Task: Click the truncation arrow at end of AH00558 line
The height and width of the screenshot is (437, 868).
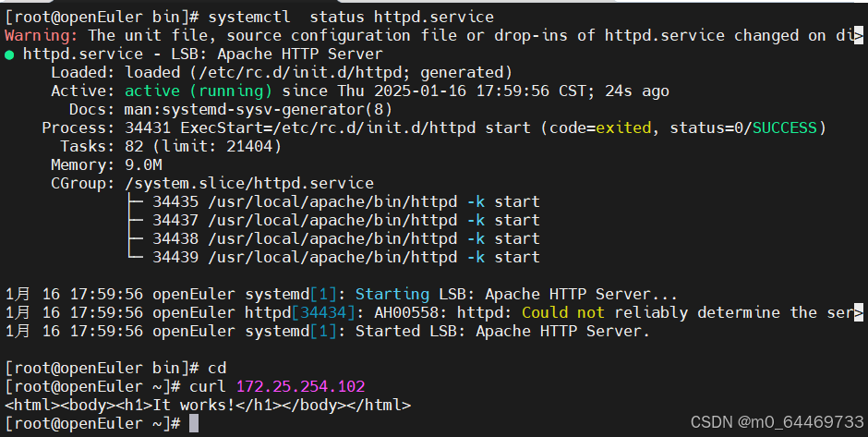Action: point(859,313)
